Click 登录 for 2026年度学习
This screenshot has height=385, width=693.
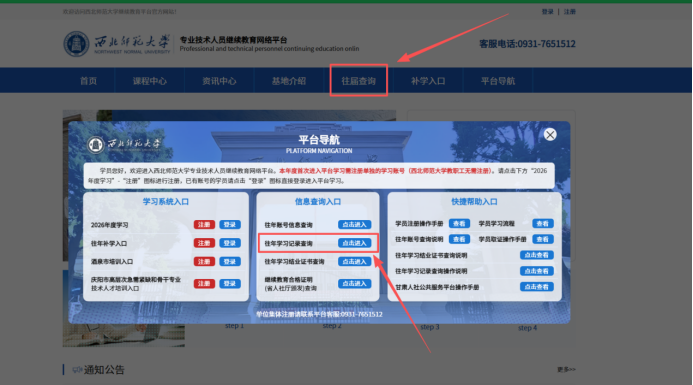point(230,225)
